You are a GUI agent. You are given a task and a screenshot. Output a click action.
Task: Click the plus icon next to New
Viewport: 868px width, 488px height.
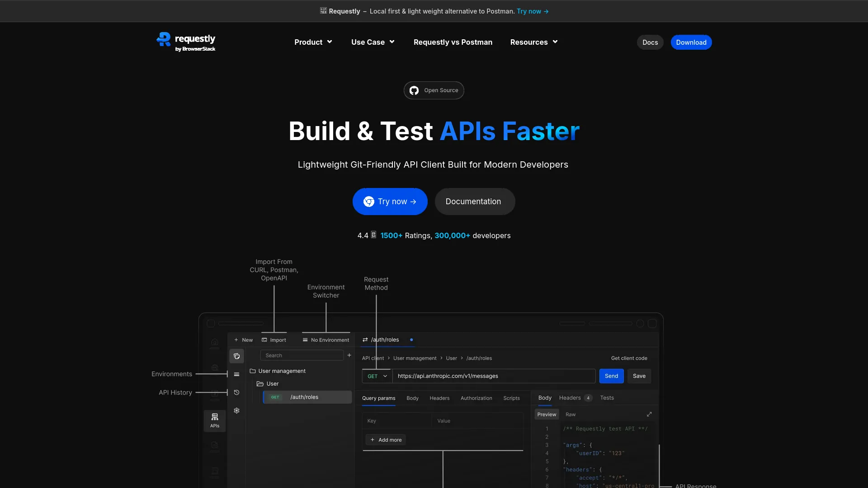pos(236,340)
